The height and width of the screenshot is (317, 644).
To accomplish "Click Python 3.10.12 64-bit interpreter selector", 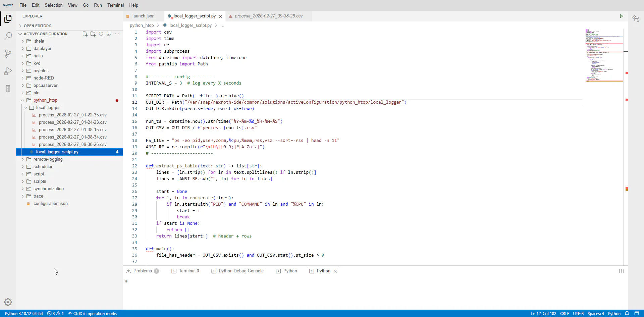I will [x=24, y=314].
